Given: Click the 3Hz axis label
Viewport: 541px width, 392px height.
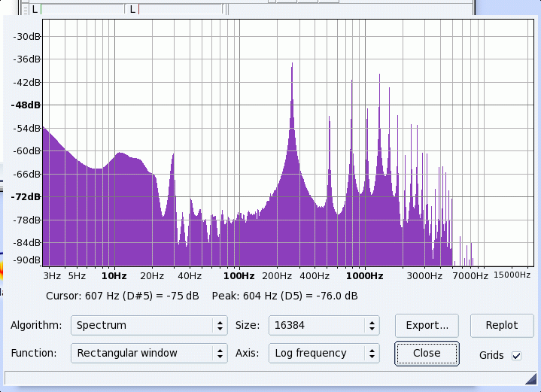Looking at the screenshot, I should point(52,276).
